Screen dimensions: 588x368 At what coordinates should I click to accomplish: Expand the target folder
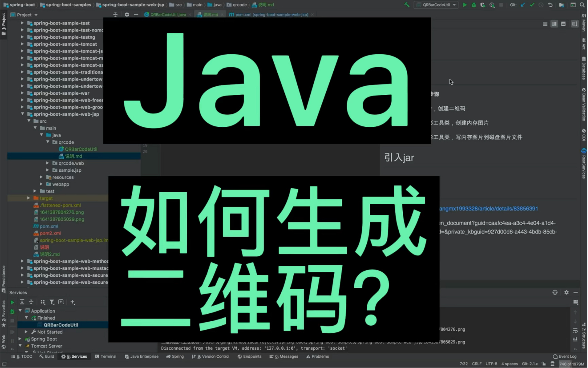click(x=29, y=198)
